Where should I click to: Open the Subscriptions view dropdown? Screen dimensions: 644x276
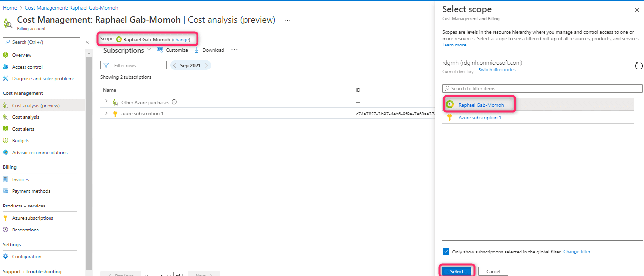127,50
